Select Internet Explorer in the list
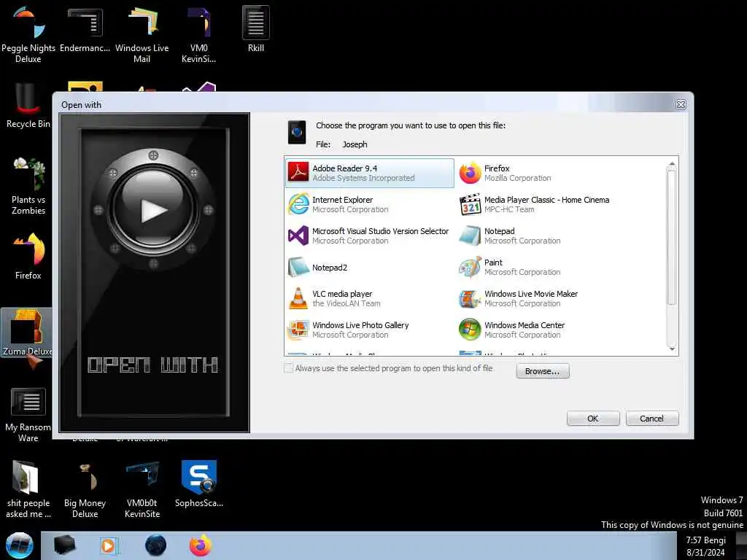The image size is (747, 560). [370, 204]
